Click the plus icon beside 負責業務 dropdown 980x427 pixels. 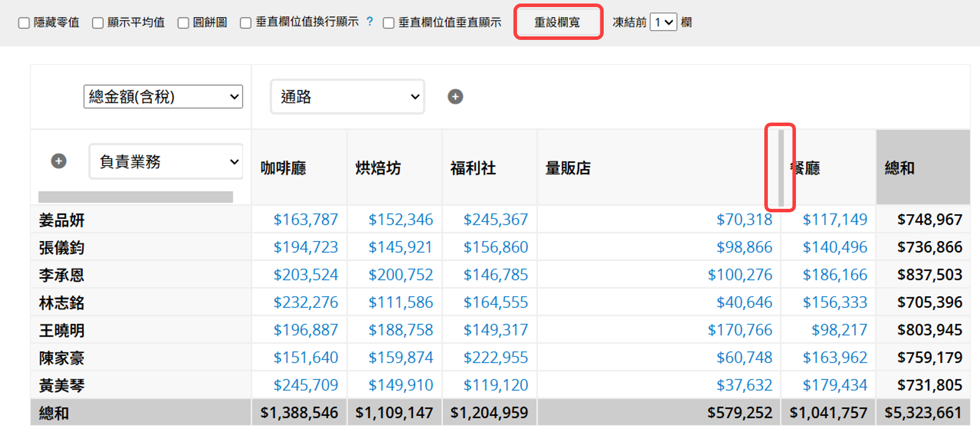pos(59,161)
